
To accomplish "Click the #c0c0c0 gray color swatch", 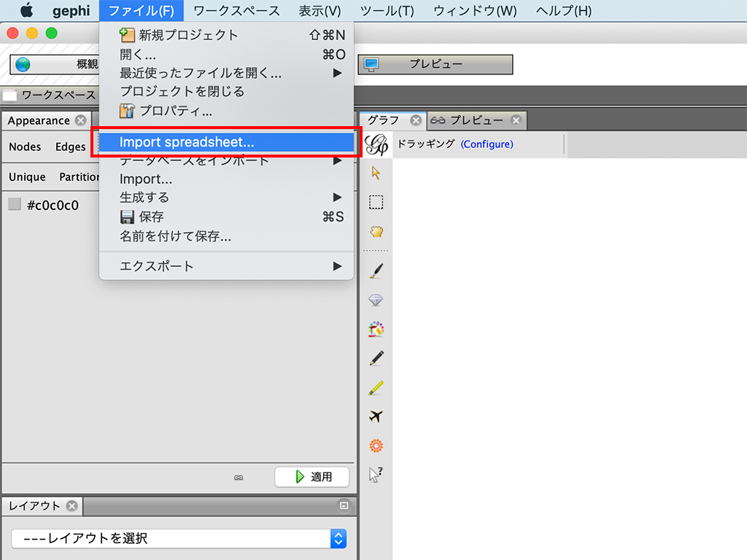I will 15,205.
